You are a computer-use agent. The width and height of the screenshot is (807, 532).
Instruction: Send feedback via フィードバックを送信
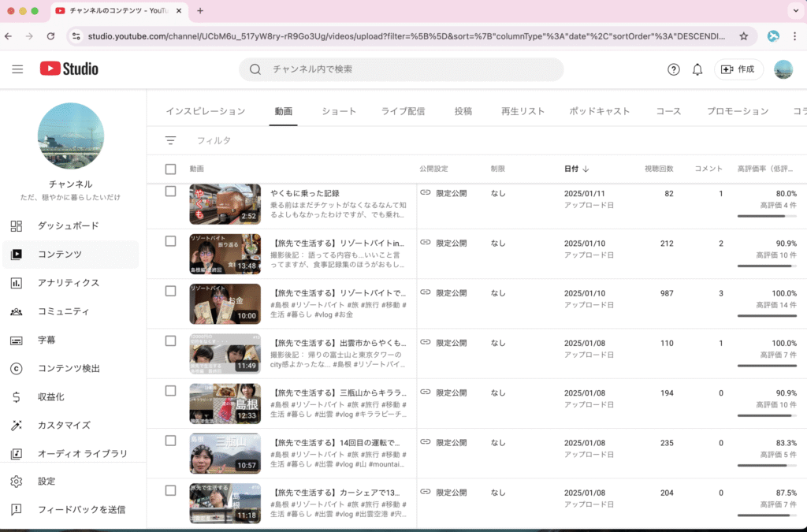(x=81, y=509)
